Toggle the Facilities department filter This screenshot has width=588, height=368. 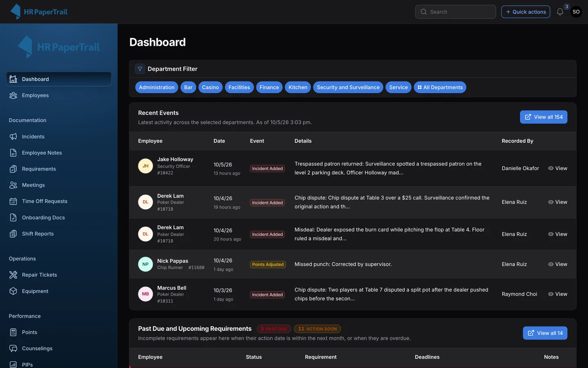tap(239, 87)
